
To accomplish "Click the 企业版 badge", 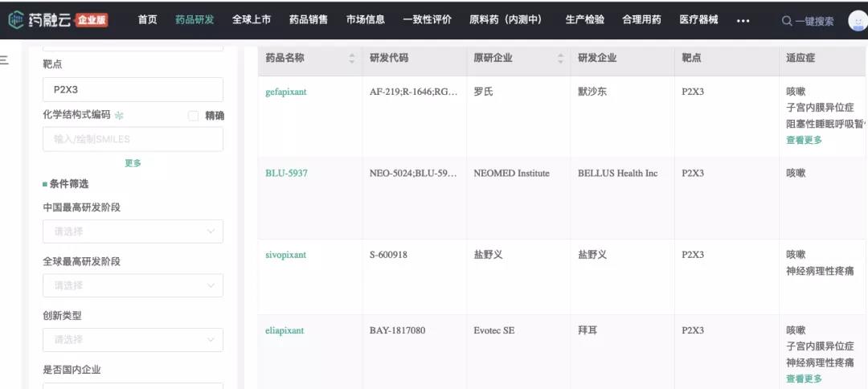I will (92, 20).
